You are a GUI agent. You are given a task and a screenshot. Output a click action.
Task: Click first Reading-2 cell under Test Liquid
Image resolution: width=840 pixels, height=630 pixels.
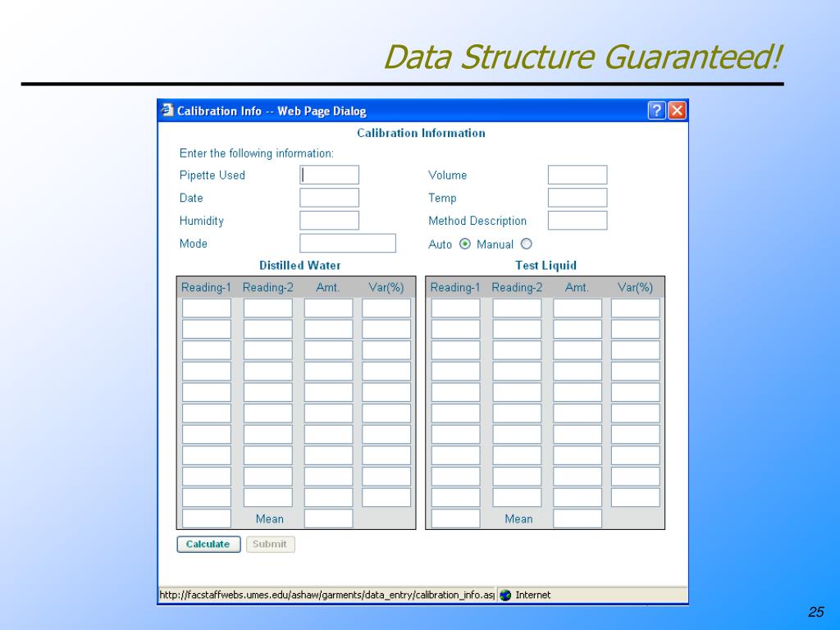tap(517, 308)
